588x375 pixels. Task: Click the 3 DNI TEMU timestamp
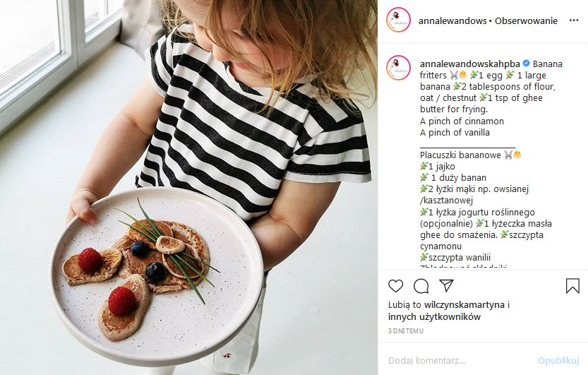[406, 331]
